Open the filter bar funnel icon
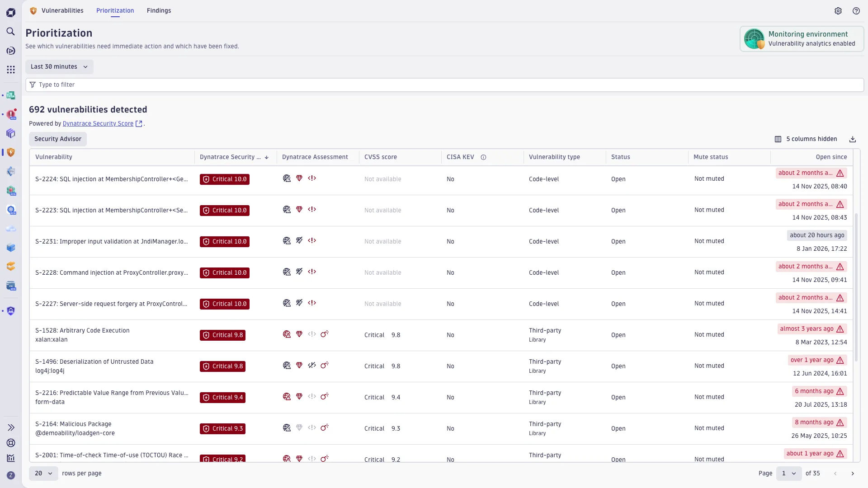This screenshot has height=488, width=868. click(32, 84)
